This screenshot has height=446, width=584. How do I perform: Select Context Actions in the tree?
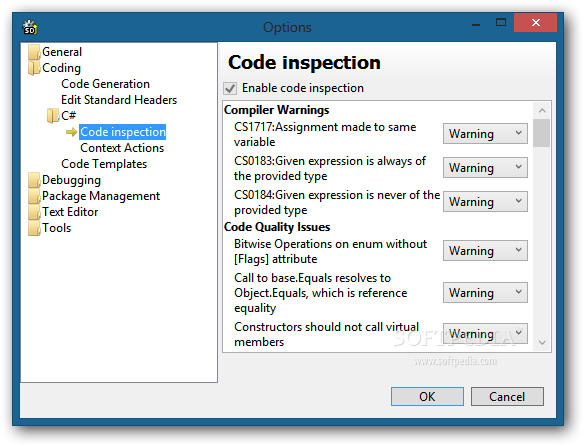coord(122,148)
